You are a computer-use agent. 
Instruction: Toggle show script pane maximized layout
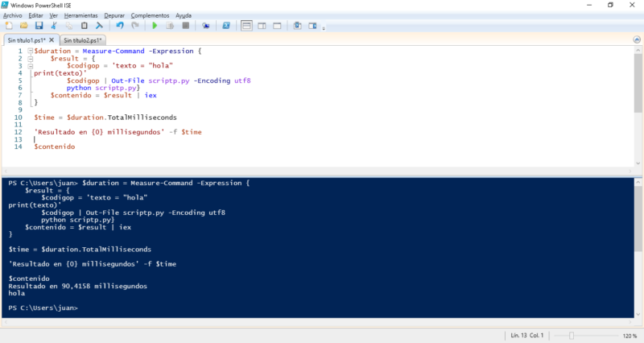(x=275, y=26)
